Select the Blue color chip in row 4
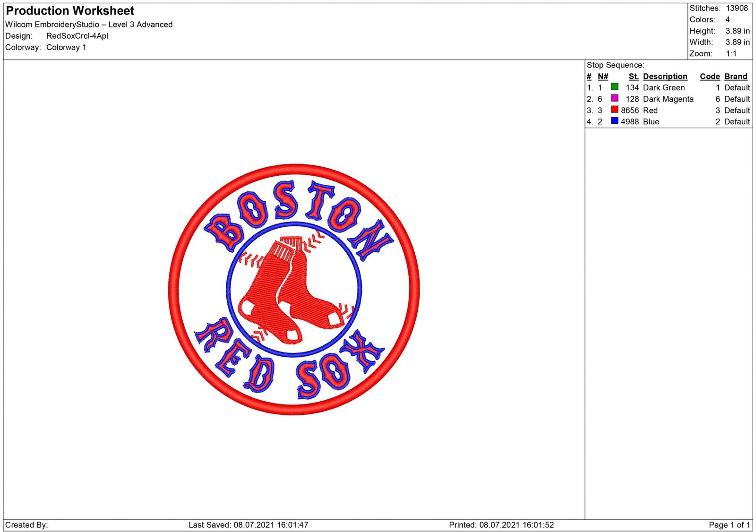This screenshot has width=756, height=532. (614, 121)
